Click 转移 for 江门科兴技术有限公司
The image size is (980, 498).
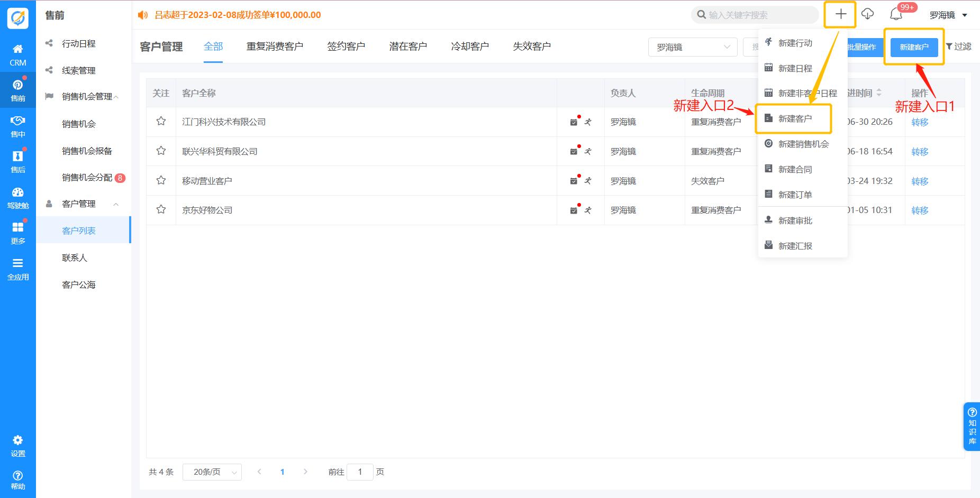click(x=920, y=122)
